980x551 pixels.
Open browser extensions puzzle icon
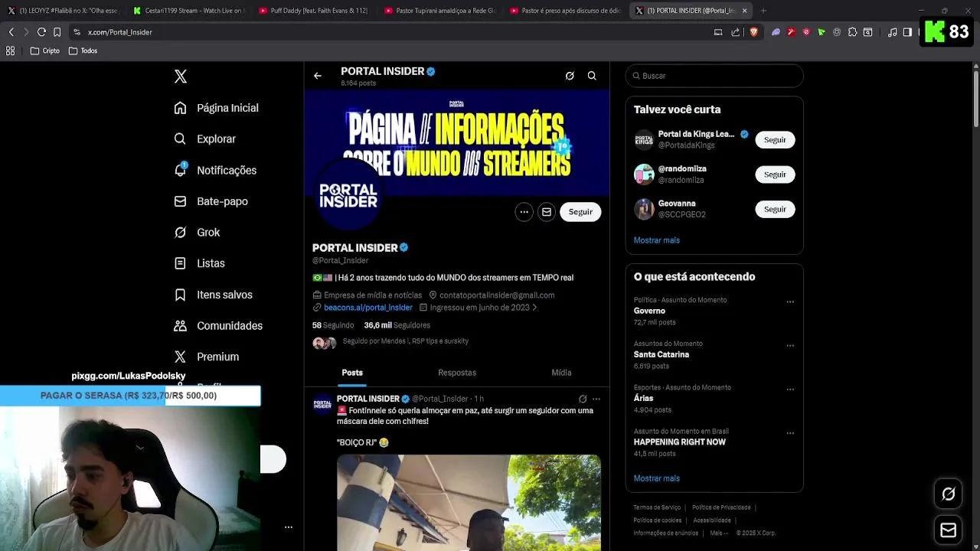[x=852, y=32]
